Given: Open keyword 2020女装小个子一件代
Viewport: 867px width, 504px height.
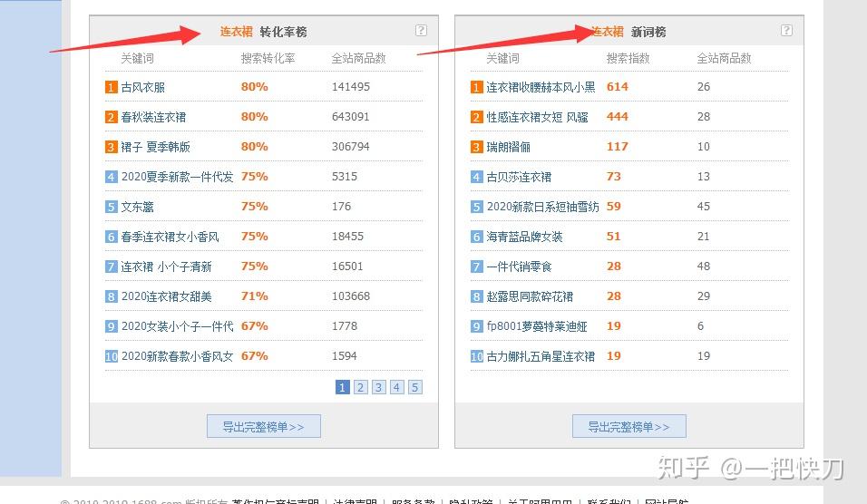Looking at the screenshot, I should pos(177,326).
